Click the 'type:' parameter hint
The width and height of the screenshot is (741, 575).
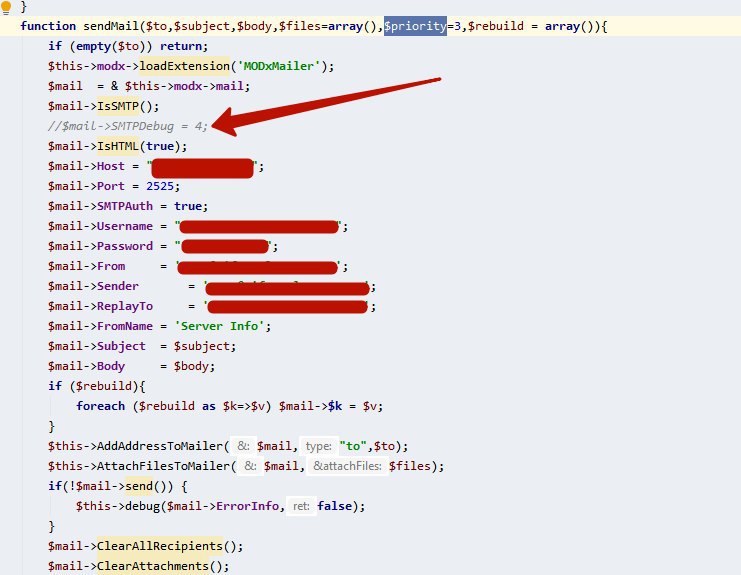pos(319,446)
